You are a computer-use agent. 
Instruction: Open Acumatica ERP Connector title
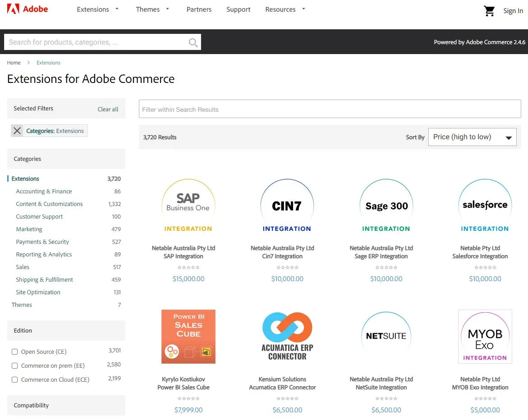[282, 388]
